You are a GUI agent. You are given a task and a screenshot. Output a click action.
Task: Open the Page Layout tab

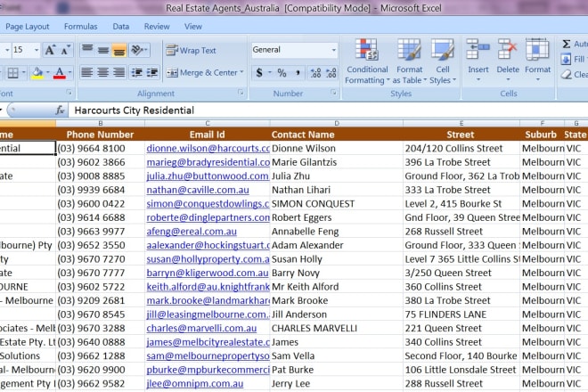27,27
